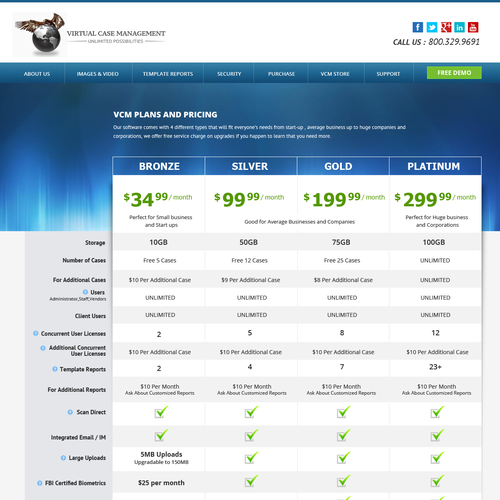Image resolution: width=500 pixels, height=500 pixels.
Task: Click info icon next to Large Uploads
Action: pyautogui.click(x=63, y=458)
